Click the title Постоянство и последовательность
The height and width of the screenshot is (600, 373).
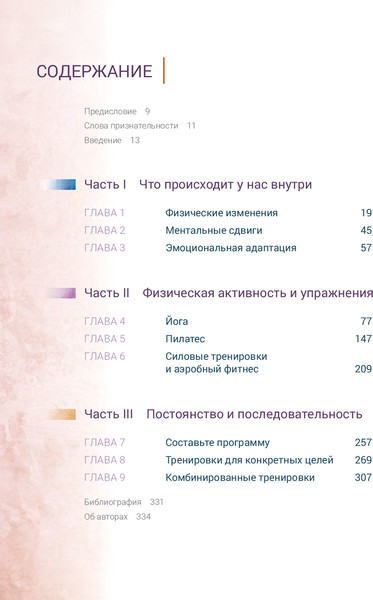point(254,414)
